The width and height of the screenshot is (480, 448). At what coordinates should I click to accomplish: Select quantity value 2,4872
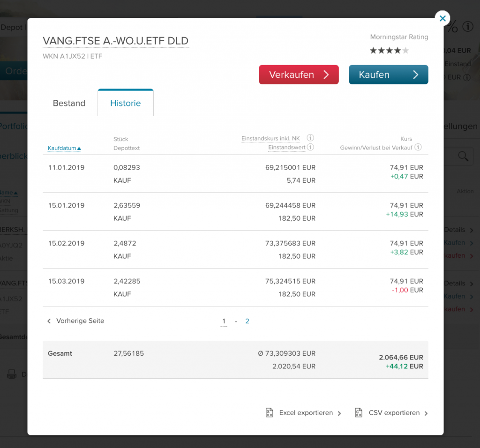coord(125,244)
